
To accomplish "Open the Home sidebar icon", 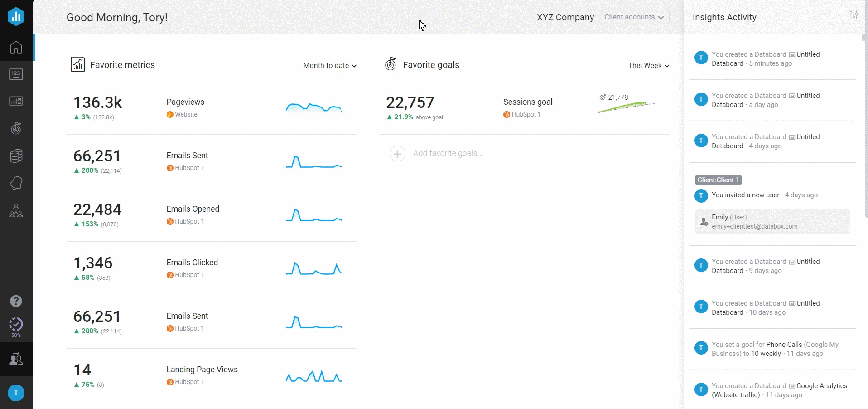I will pyautogui.click(x=16, y=47).
